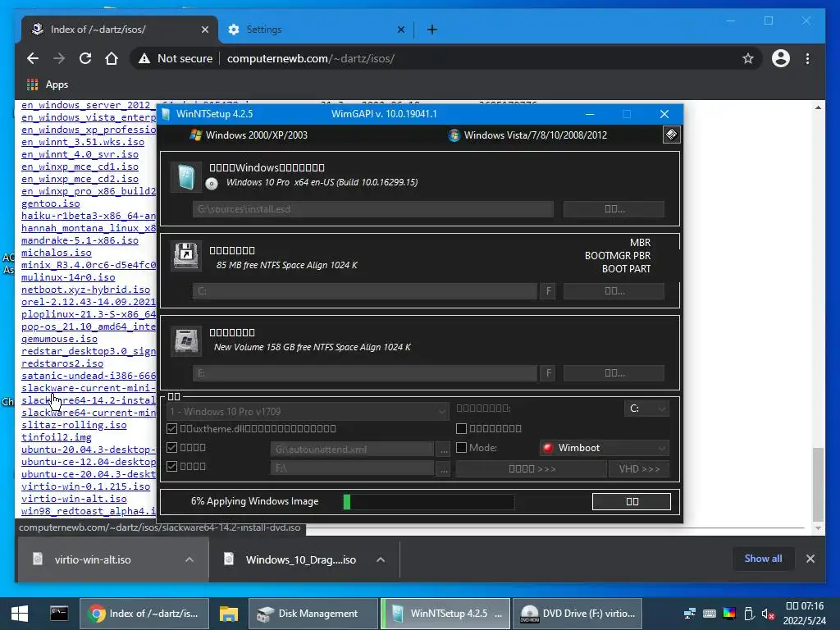Click the Chrome page vertical scrollbar thumb

point(818,484)
